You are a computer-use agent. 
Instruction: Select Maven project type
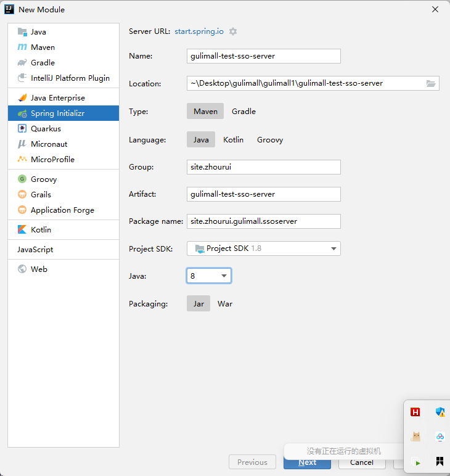[x=205, y=111]
